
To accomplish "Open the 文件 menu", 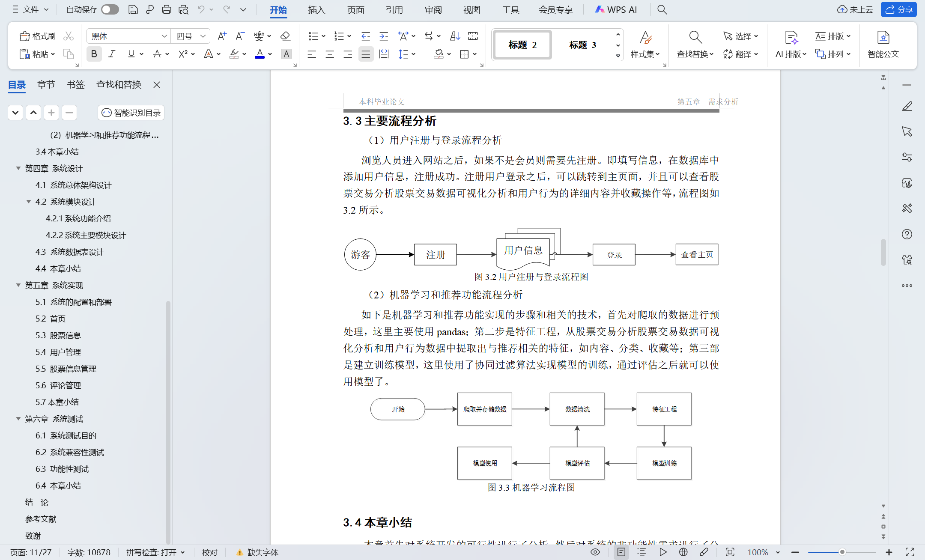I will (30, 9).
